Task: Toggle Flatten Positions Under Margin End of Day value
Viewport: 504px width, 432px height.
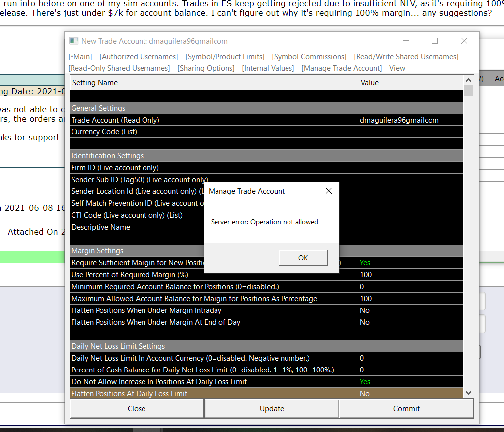Action: coord(411,322)
